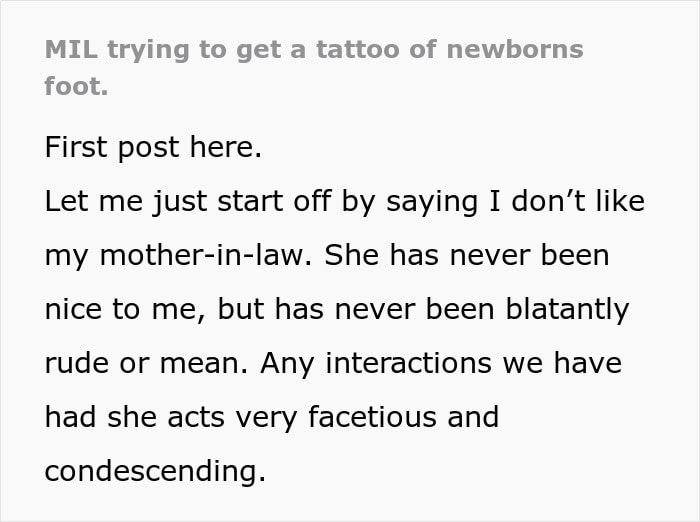Click the word 'interactions' in the body text
The height and width of the screenshot is (522, 700).
pyautogui.click(x=408, y=363)
